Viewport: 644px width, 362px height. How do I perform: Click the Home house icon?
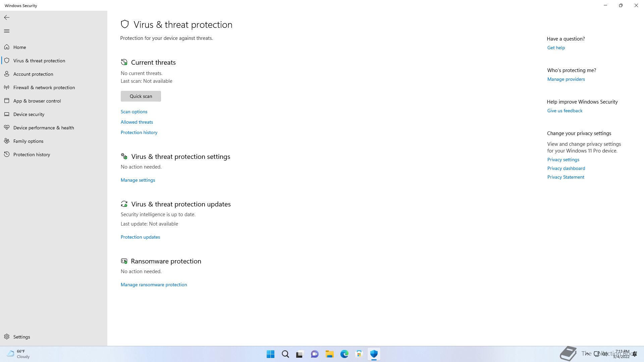[x=7, y=47]
